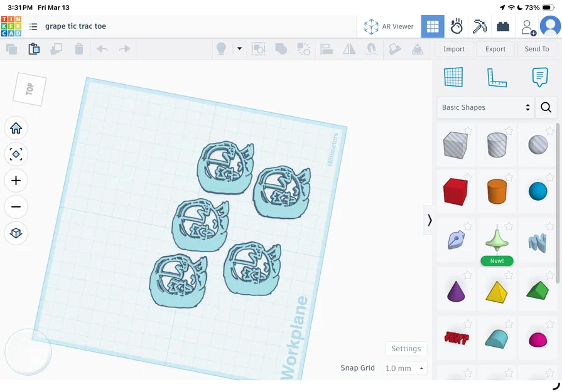Open Snap Grid 1.0 mm dropdown
Viewport: 562px width, 392px height.
pyautogui.click(x=404, y=368)
